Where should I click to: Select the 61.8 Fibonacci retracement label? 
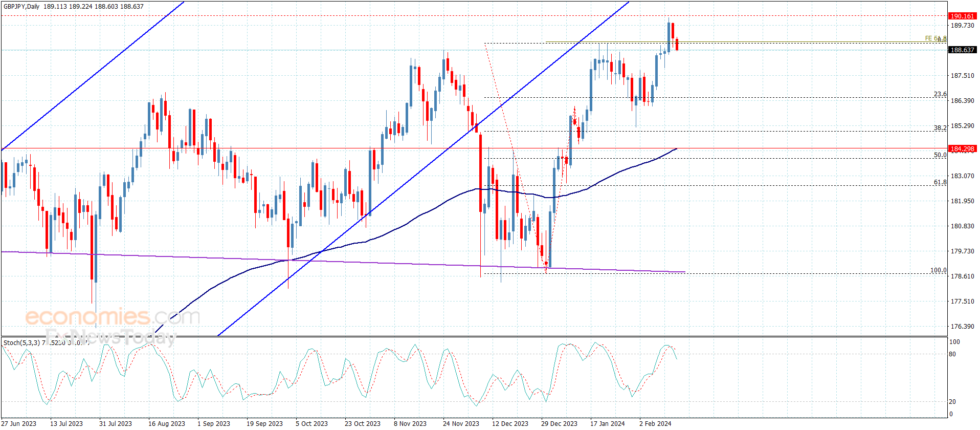(x=940, y=182)
